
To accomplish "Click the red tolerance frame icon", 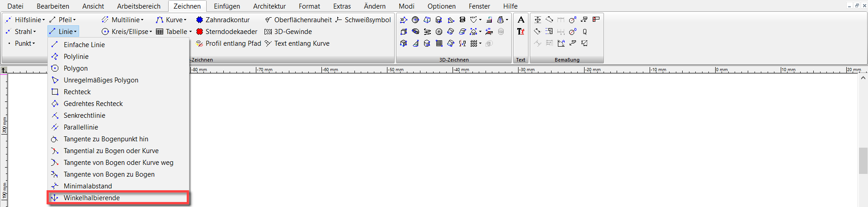I will click(596, 19).
